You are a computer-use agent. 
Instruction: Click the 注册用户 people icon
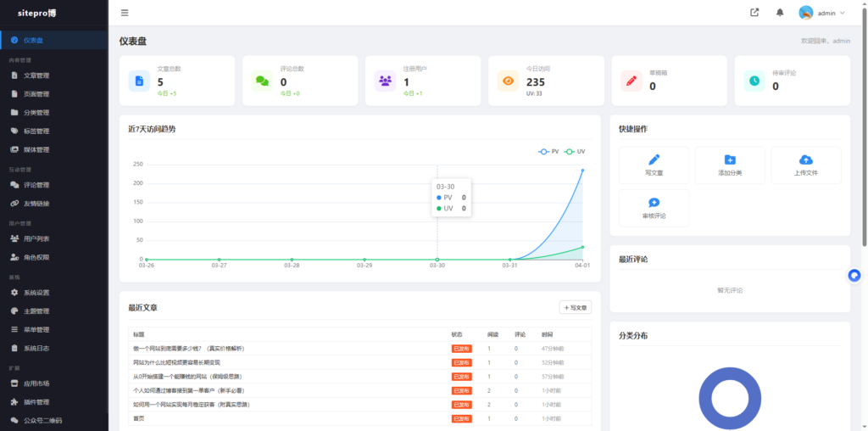tap(386, 81)
